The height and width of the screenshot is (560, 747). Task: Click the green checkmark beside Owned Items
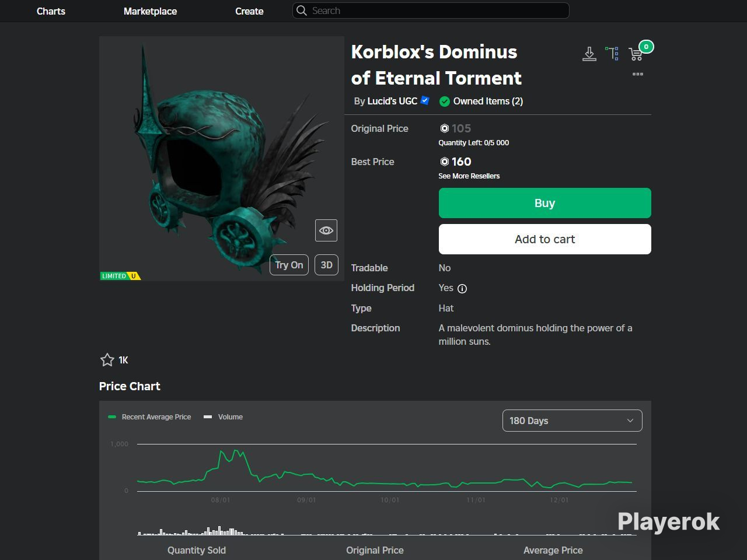click(445, 101)
